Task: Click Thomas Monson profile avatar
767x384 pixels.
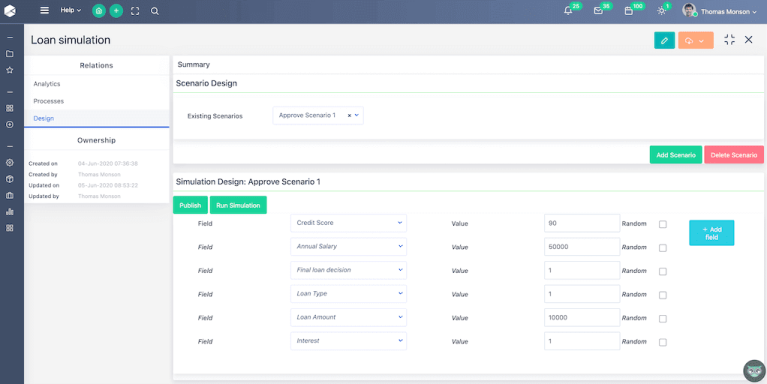Action: [x=689, y=10]
